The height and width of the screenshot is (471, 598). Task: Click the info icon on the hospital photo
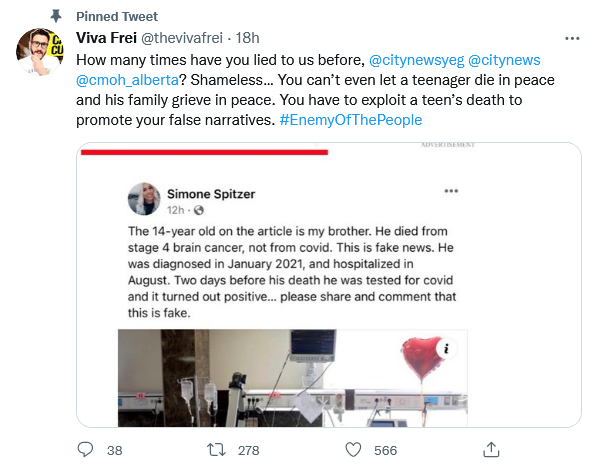pyautogui.click(x=447, y=348)
